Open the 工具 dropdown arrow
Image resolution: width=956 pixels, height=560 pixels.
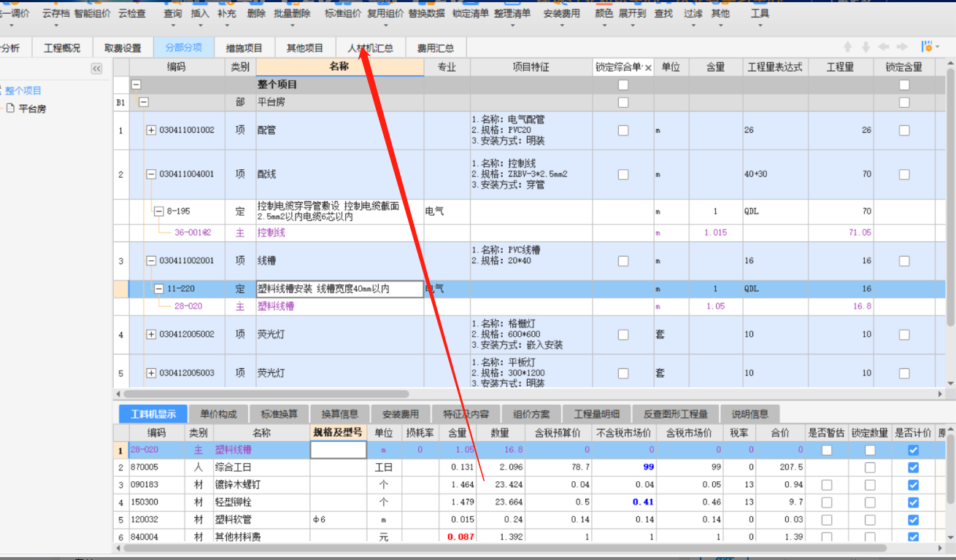(x=760, y=26)
